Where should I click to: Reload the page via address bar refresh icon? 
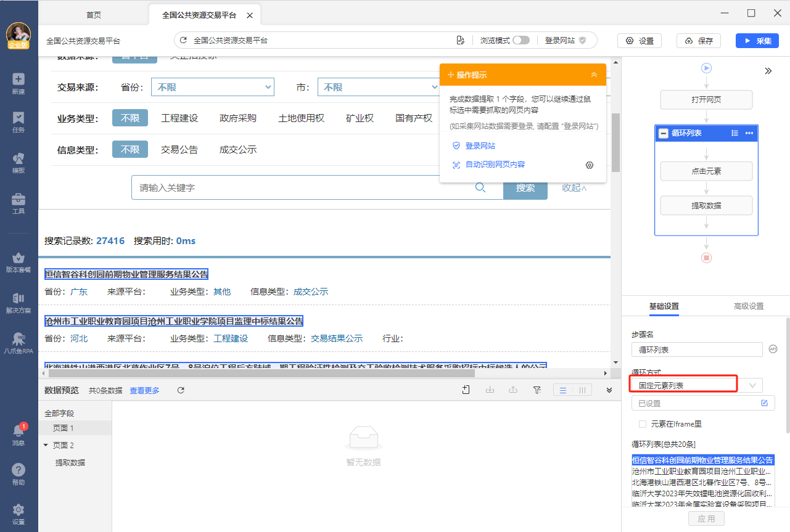183,41
